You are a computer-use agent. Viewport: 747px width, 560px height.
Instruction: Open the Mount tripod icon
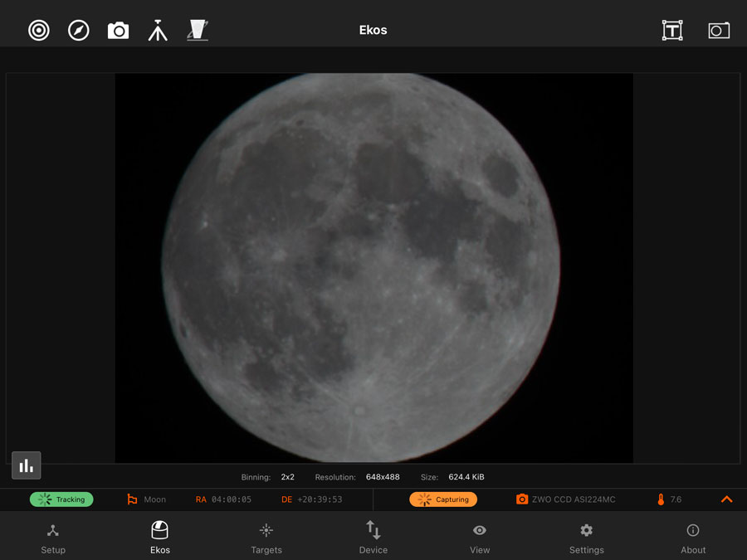point(158,31)
